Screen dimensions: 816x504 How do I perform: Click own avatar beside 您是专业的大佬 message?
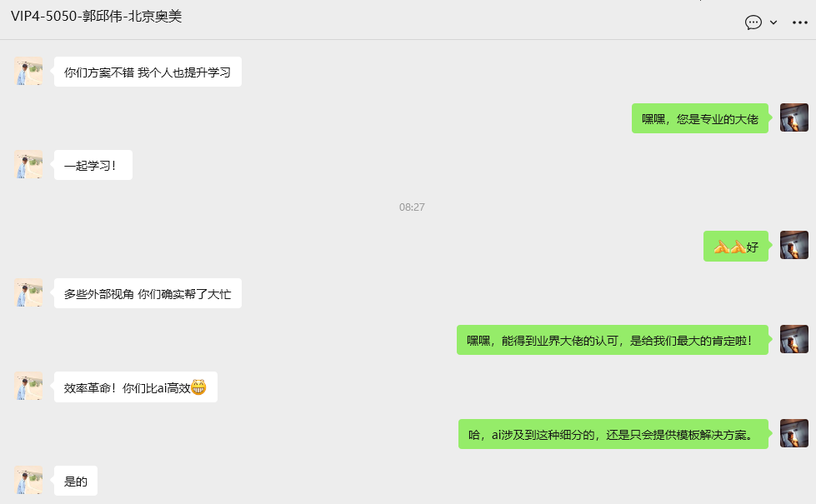793,117
